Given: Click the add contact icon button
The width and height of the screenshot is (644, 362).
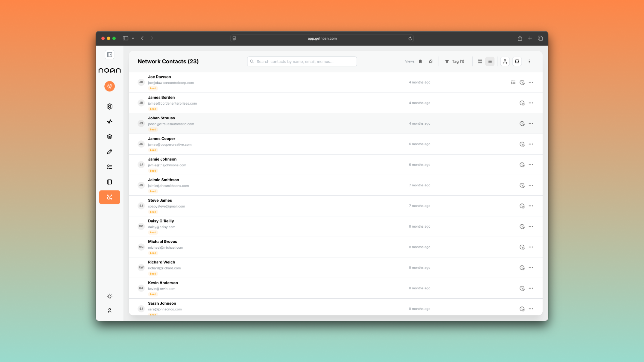Looking at the screenshot, I should click(x=505, y=61).
